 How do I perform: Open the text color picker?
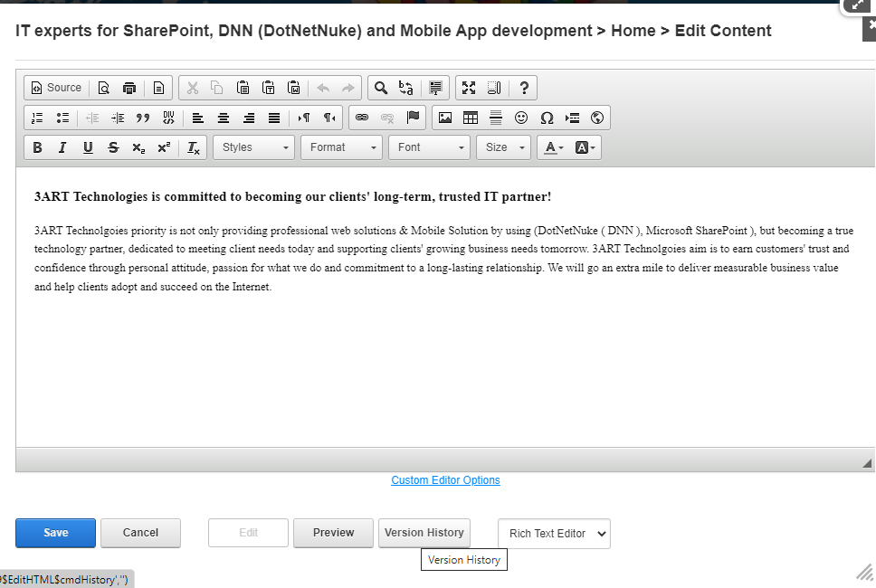click(554, 147)
